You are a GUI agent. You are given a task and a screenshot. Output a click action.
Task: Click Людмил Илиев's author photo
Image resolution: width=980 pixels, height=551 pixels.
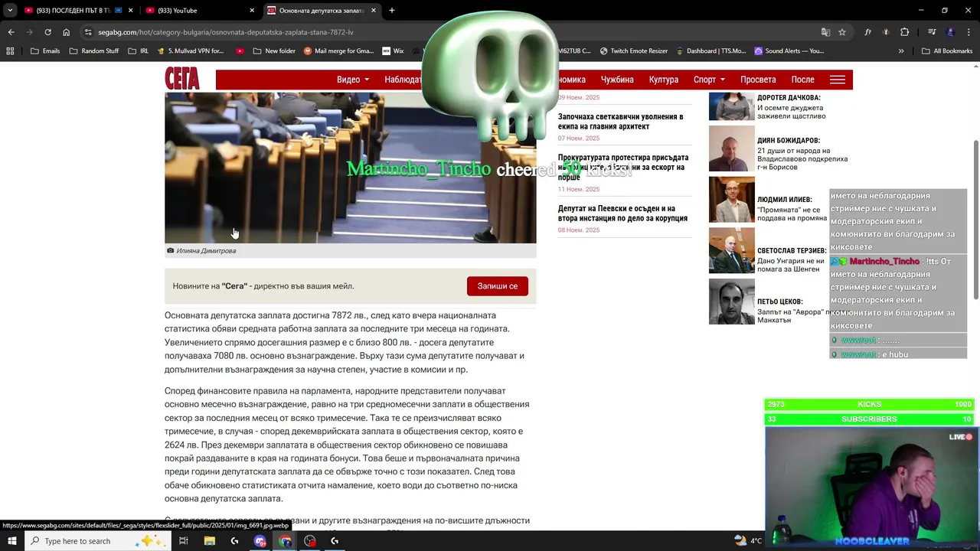tap(732, 200)
